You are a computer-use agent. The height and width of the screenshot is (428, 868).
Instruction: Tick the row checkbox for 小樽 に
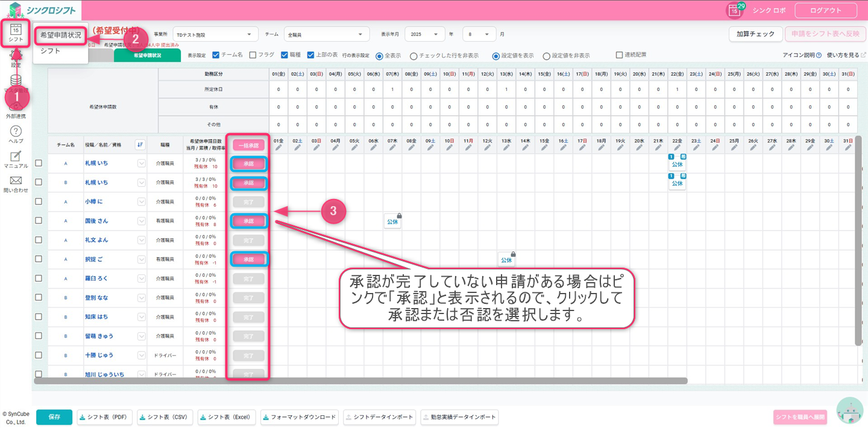[39, 201]
